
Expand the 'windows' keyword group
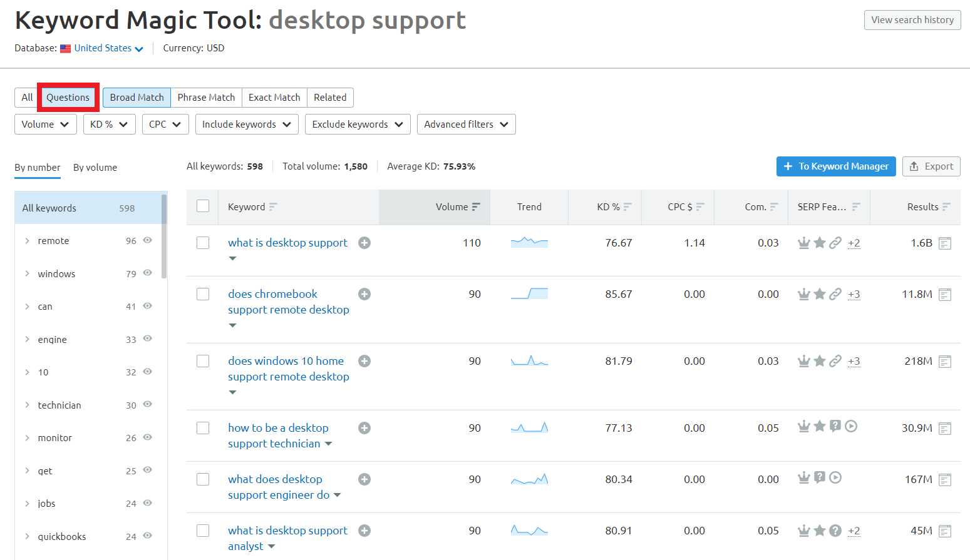coord(27,273)
